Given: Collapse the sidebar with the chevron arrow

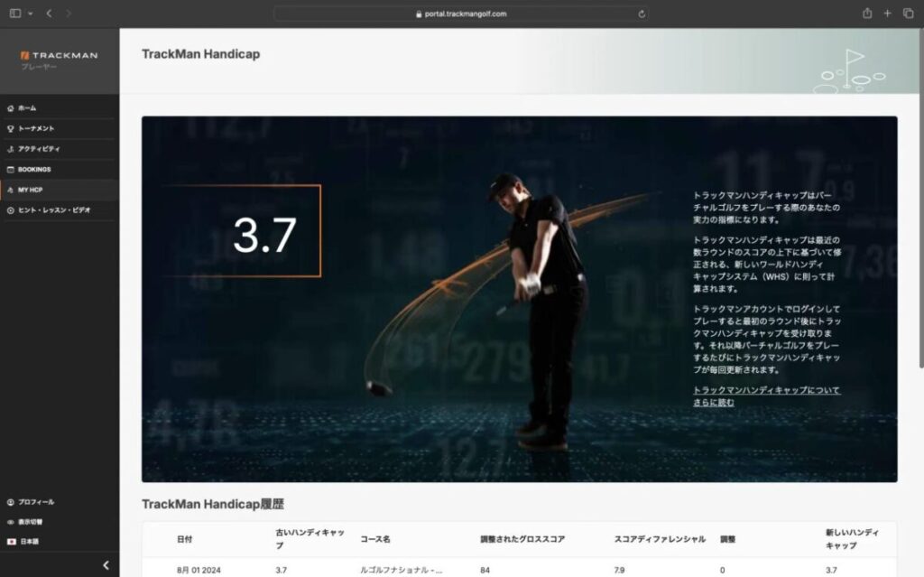Looking at the screenshot, I should (106, 565).
